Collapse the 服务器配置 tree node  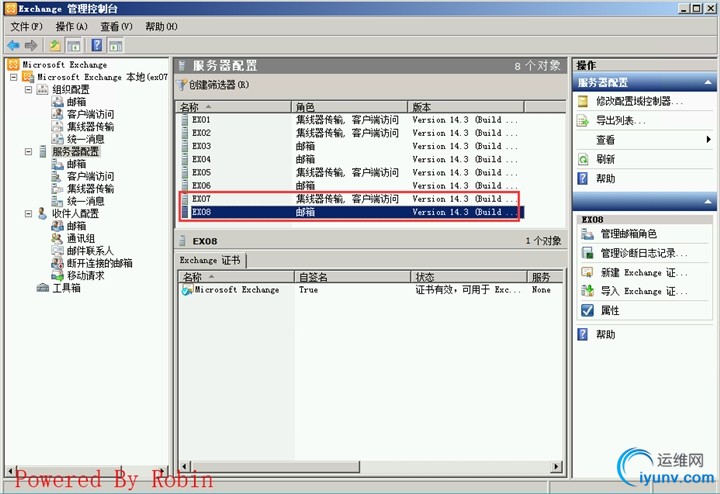tap(28, 152)
